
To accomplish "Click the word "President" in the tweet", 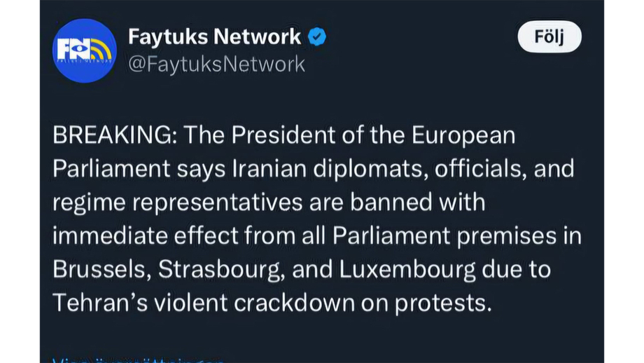I will 286,135.
